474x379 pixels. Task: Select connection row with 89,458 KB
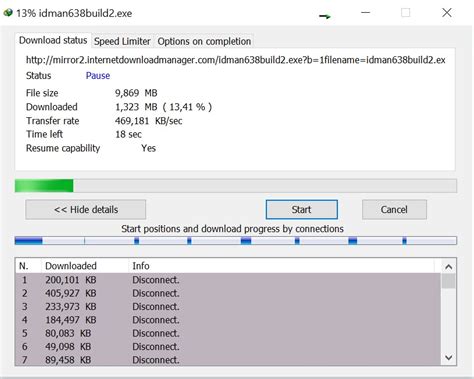(228, 360)
